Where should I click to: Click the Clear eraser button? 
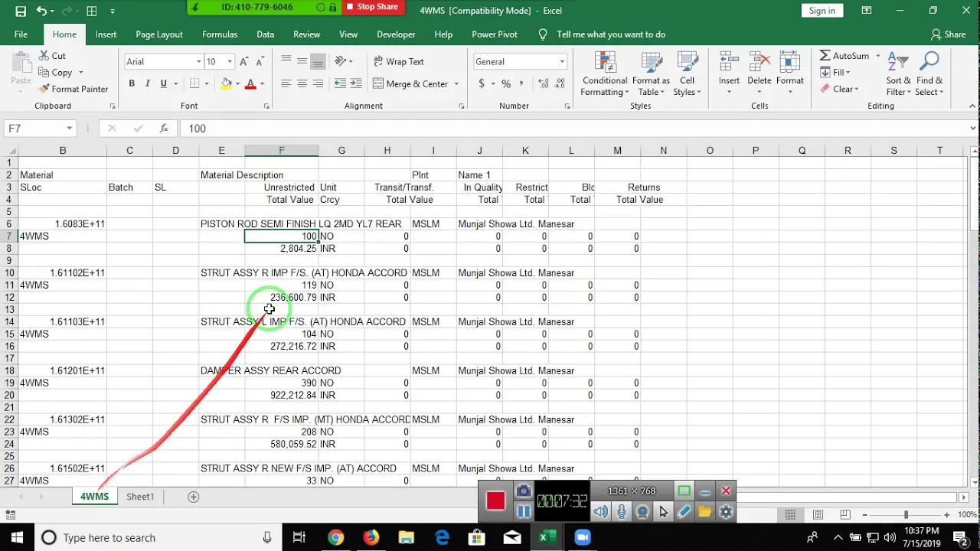839,89
